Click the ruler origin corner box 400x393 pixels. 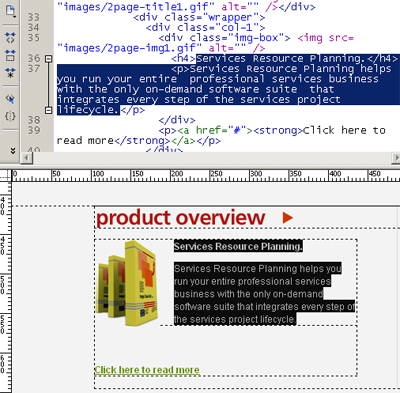[x=5, y=175]
